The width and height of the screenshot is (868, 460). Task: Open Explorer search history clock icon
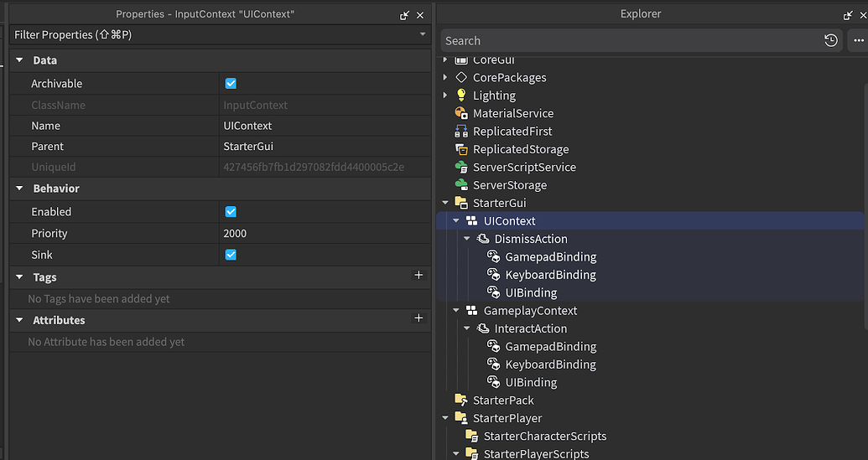click(831, 40)
